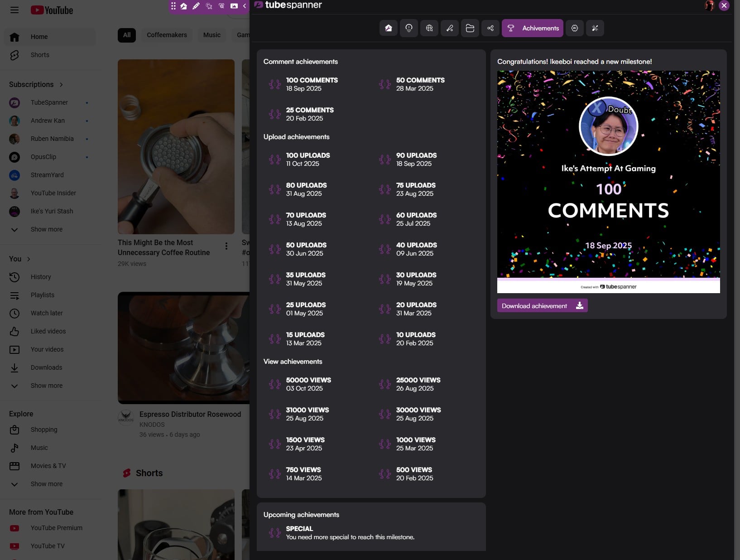740x560 pixels.
Task: Open the YouTube hamburger menu
Action: [x=14, y=10]
